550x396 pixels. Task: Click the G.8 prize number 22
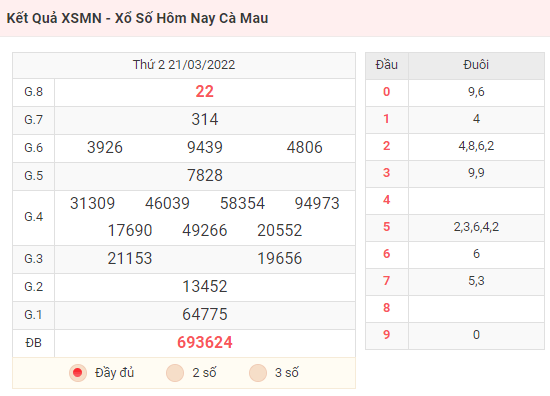pyautogui.click(x=204, y=92)
